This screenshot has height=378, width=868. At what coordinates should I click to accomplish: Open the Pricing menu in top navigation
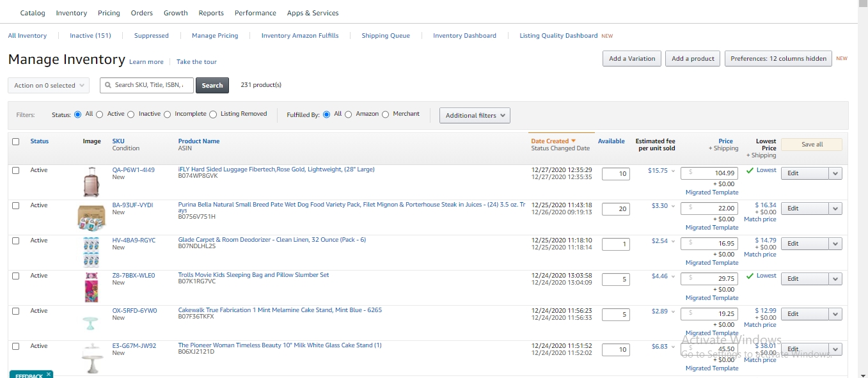(x=109, y=13)
